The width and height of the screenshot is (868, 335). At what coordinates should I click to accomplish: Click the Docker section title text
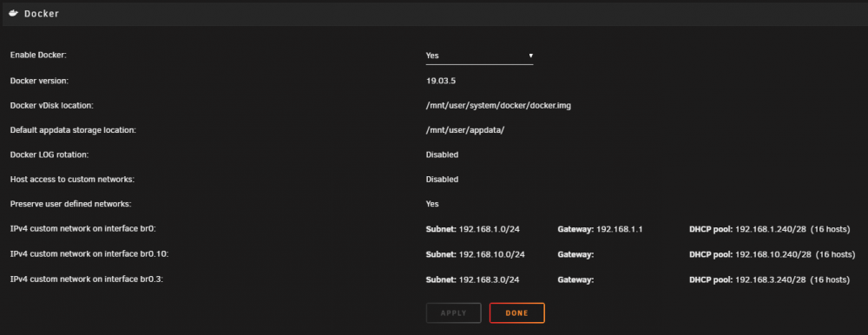[x=42, y=13]
